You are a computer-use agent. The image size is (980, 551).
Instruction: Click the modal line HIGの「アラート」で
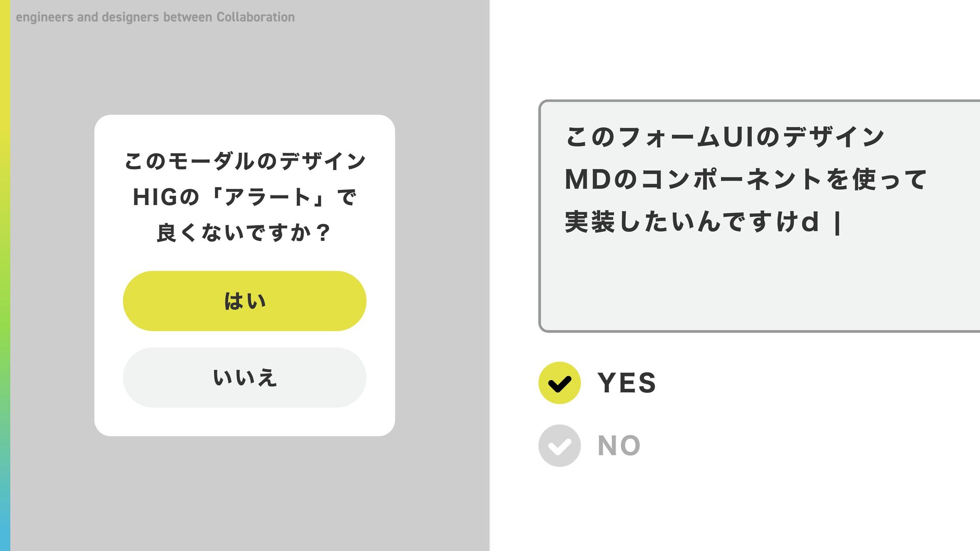pyautogui.click(x=244, y=197)
